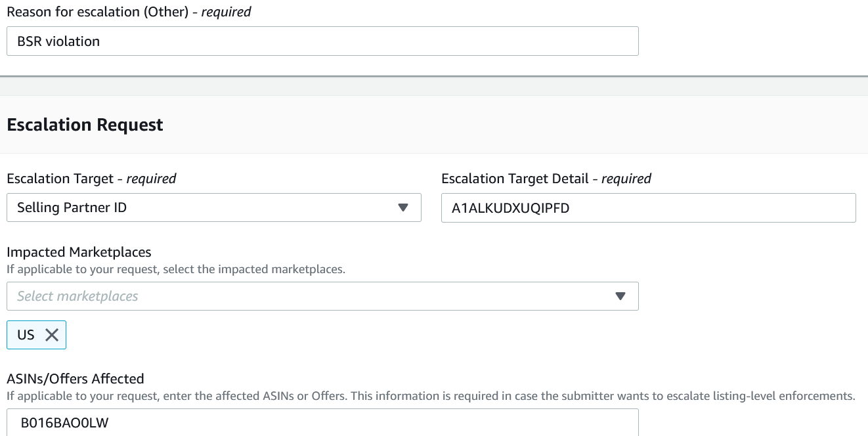The image size is (868, 436).
Task: Click the gray divider band above Escalation Request
Action: click(x=434, y=86)
